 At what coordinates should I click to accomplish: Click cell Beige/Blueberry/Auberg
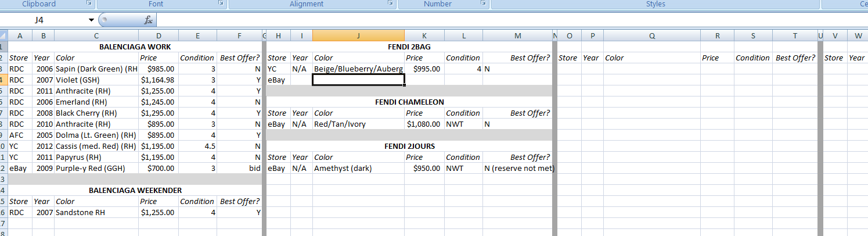click(358, 69)
